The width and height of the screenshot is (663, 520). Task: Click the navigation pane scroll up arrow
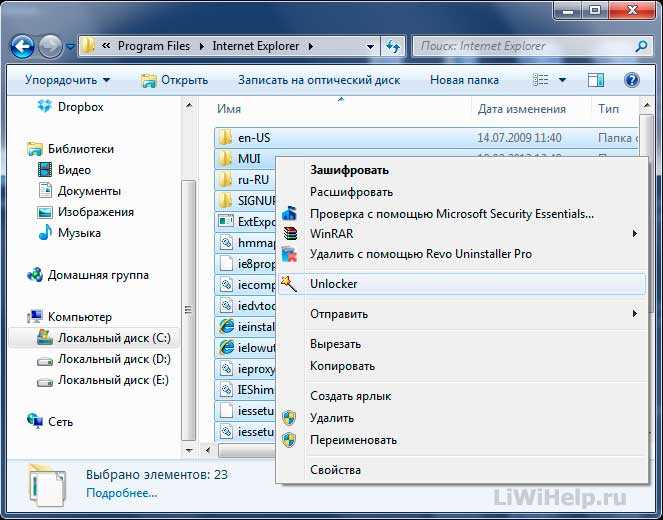[189, 104]
